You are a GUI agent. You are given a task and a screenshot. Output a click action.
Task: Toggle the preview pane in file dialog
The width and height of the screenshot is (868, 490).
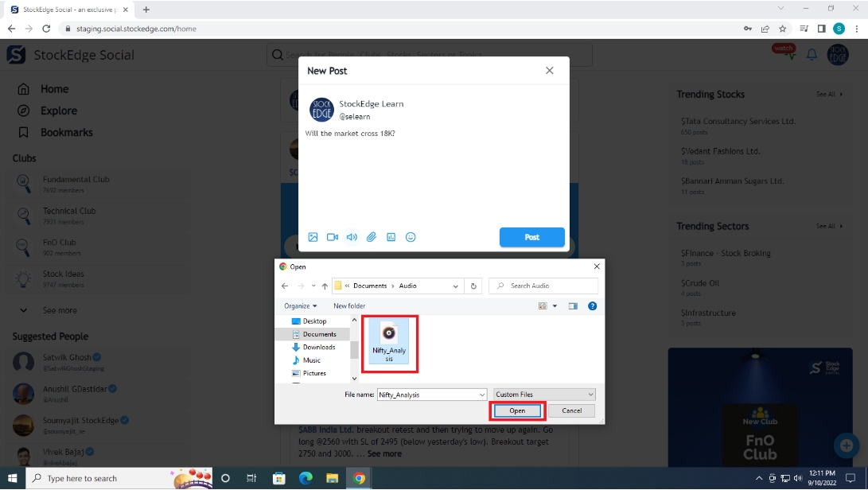572,305
